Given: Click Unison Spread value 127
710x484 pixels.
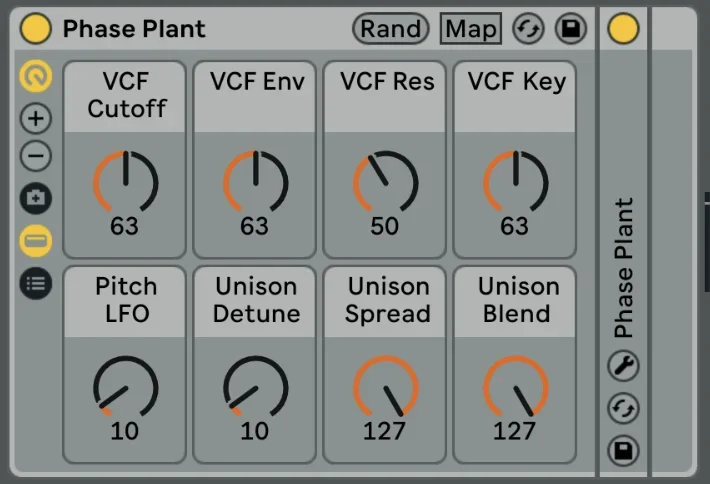Looking at the screenshot, I should pyautogui.click(x=384, y=431).
